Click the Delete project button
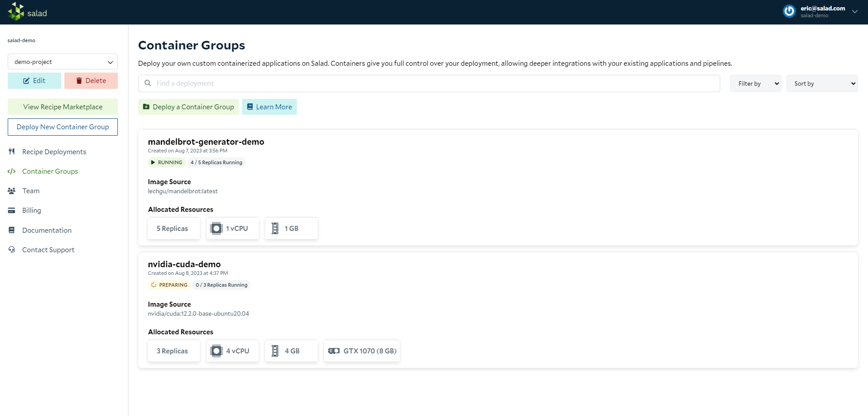 click(x=91, y=81)
